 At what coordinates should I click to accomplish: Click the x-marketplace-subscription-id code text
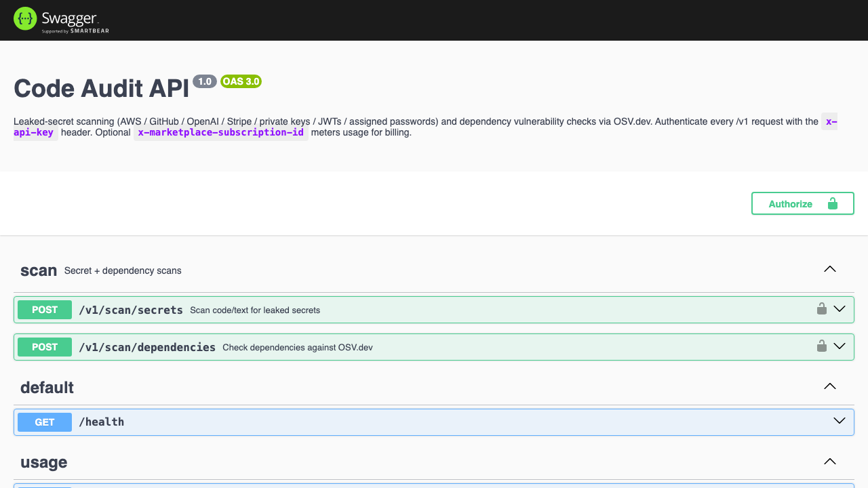tap(221, 132)
